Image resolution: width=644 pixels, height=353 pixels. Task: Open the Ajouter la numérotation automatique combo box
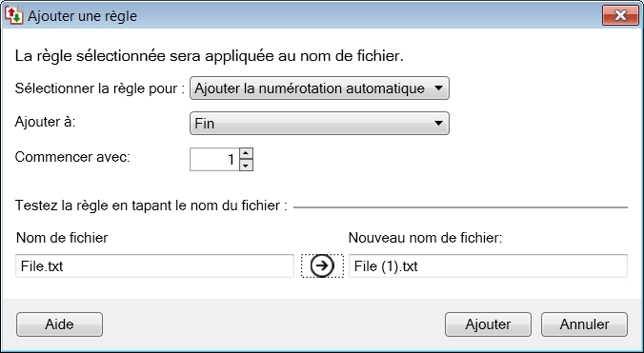pos(319,88)
